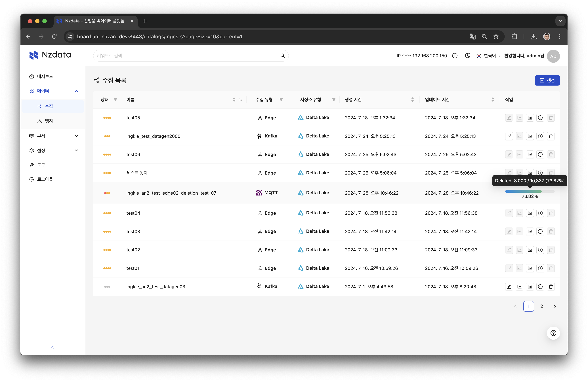This screenshot has height=382, width=588.
Task: Open the 수집 유형 column filter
Action: pos(281,99)
